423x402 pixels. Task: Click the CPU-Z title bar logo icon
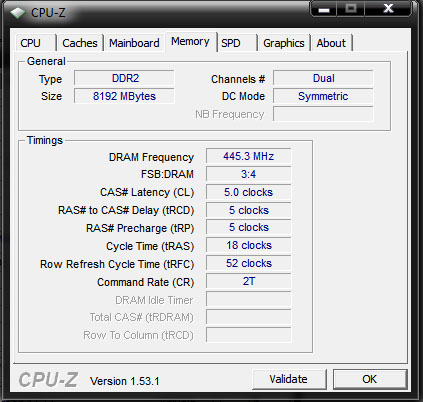(18, 13)
